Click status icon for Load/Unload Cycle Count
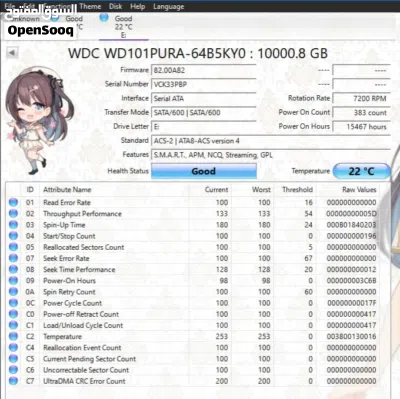 13,325
